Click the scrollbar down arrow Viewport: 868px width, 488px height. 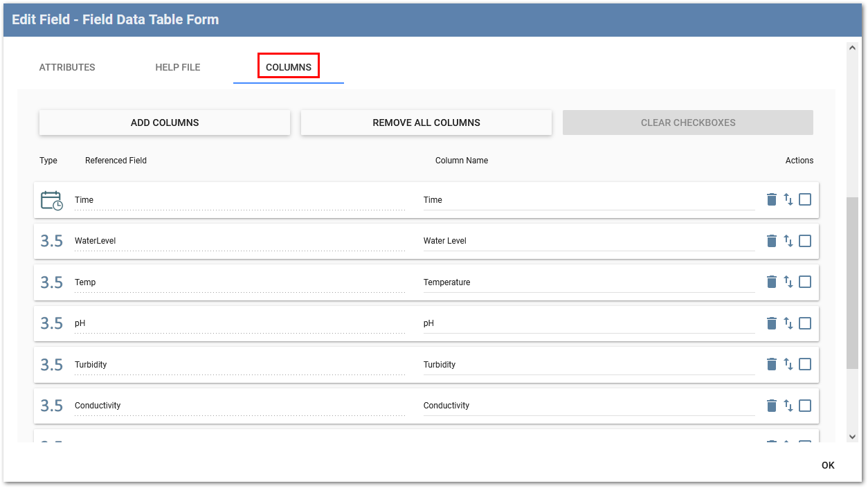[852, 436]
